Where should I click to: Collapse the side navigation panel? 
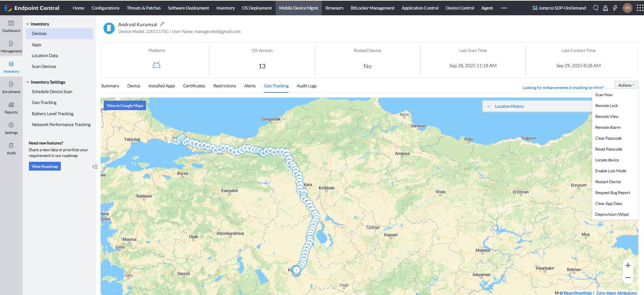(95, 167)
